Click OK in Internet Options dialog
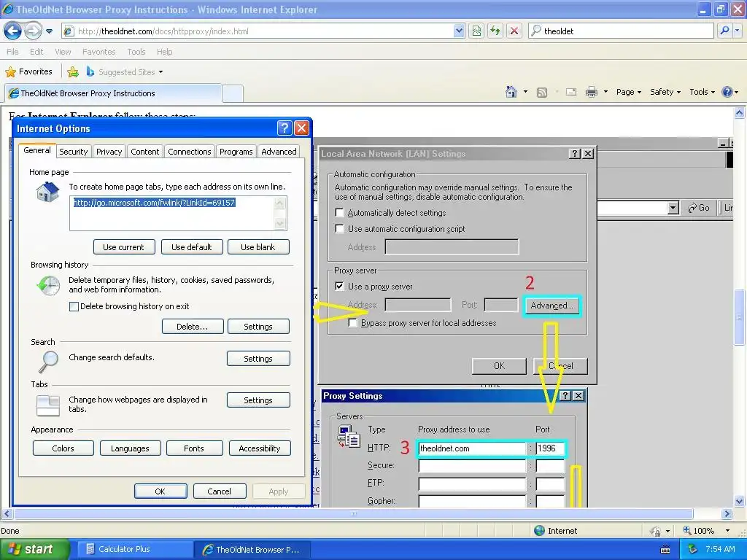Viewport: 747px width, 560px height. (160, 491)
